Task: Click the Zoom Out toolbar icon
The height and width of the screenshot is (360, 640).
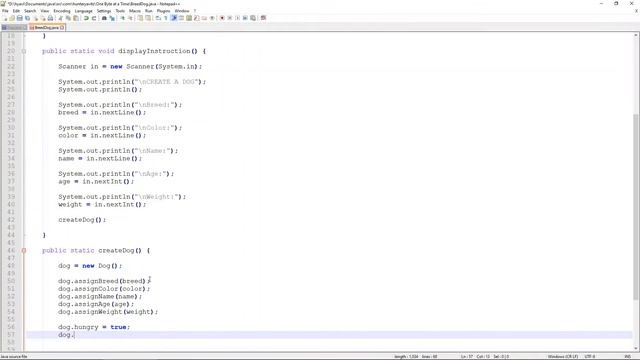Action: pyautogui.click(x=130, y=18)
